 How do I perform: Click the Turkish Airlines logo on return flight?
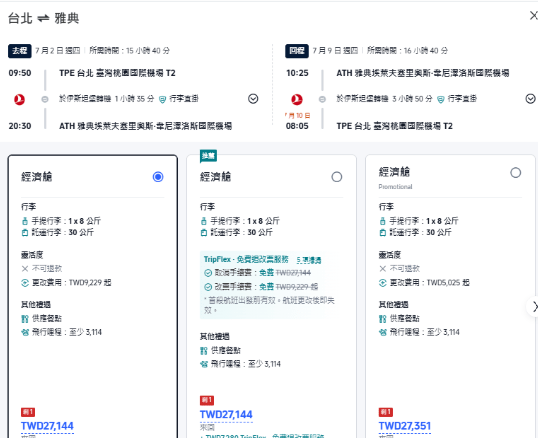click(297, 99)
